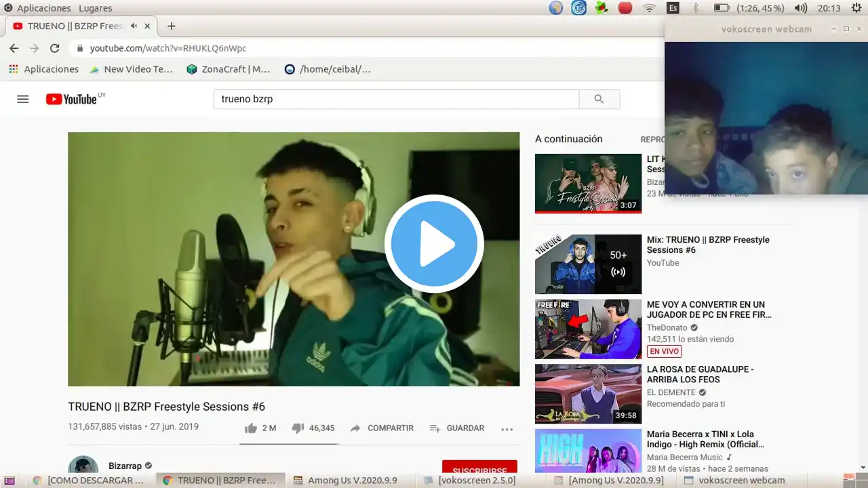Open the /home/ceibal/ bookmark
The width and height of the screenshot is (868, 488).
pyautogui.click(x=328, y=69)
